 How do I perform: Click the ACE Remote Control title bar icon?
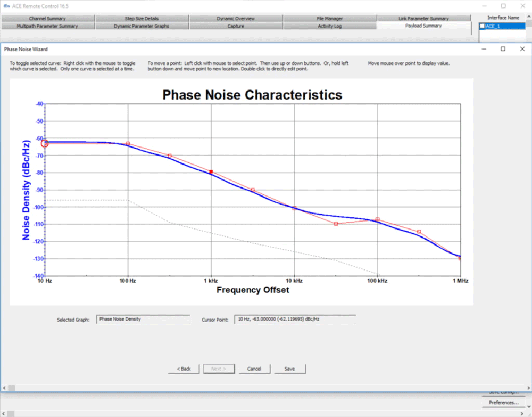pyautogui.click(x=6, y=6)
